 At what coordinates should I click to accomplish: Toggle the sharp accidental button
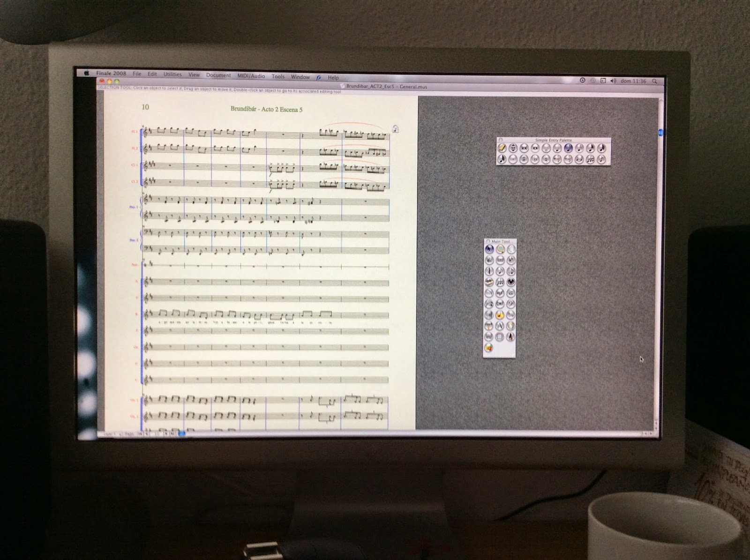tap(524, 159)
